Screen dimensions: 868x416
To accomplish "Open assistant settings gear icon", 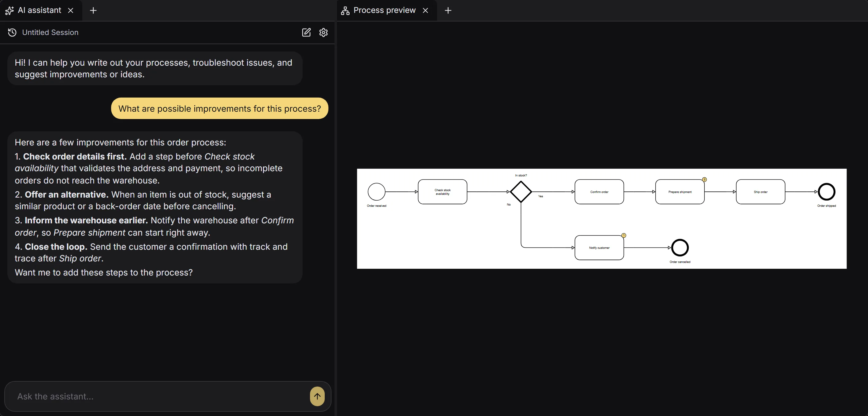I will (x=324, y=32).
